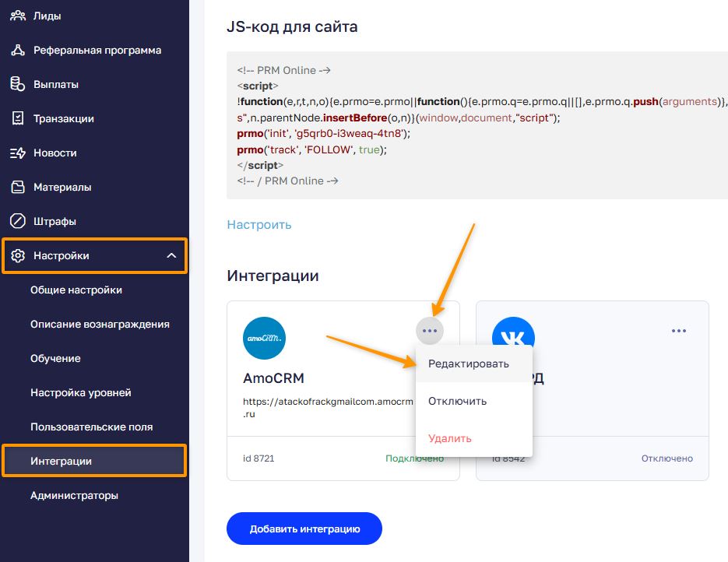Open Общие настройки submenu item
This screenshot has width=728, height=562.
pyautogui.click(x=76, y=290)
